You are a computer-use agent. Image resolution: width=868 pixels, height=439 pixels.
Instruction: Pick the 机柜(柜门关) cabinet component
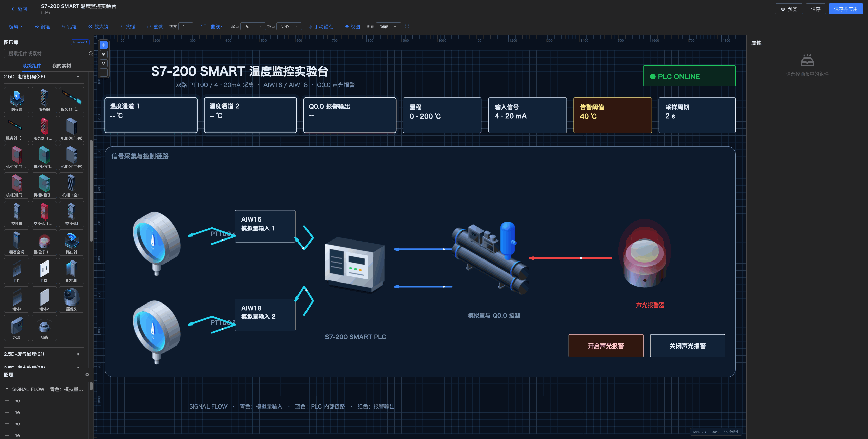[72, 129]
